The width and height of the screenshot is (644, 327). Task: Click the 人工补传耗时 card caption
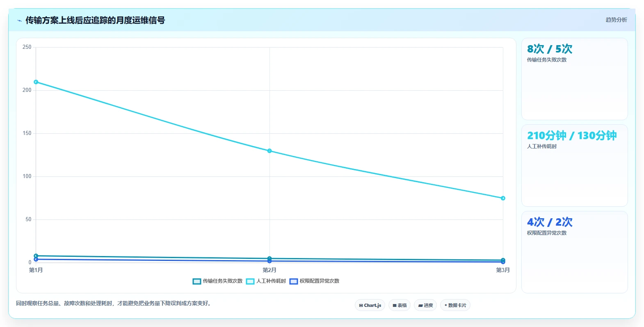[542, 146]
